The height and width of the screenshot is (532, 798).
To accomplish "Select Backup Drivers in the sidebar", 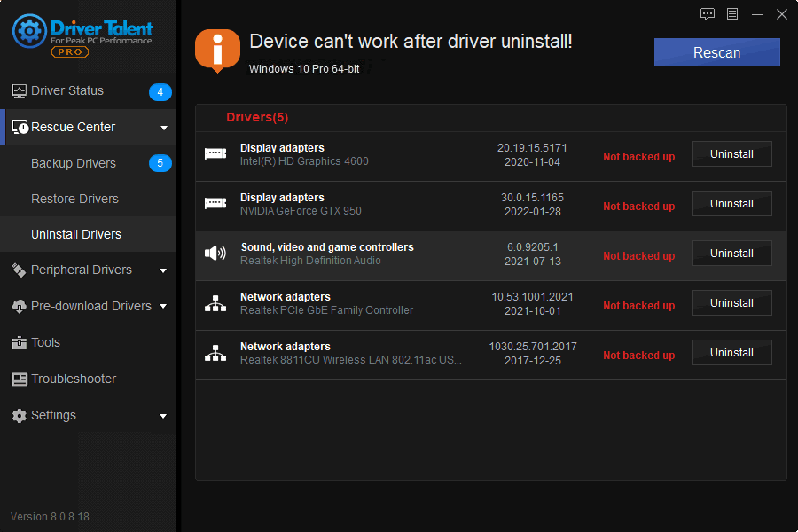I will tap(74, 163).
